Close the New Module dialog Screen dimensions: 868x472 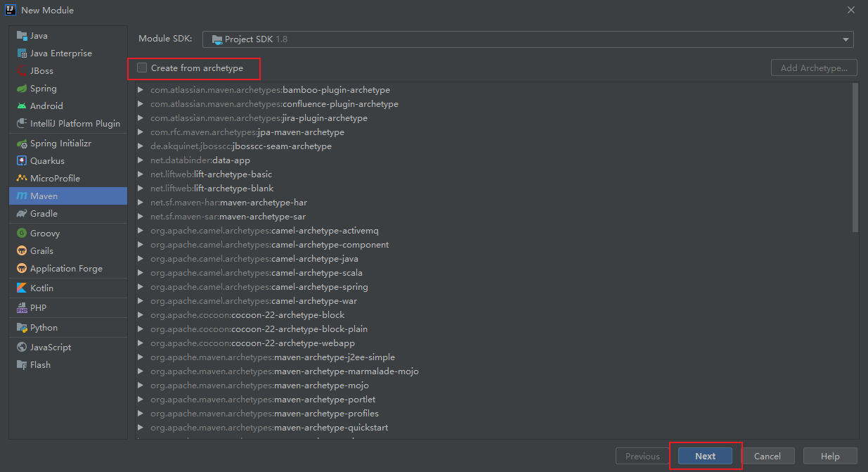coord(851,10)
